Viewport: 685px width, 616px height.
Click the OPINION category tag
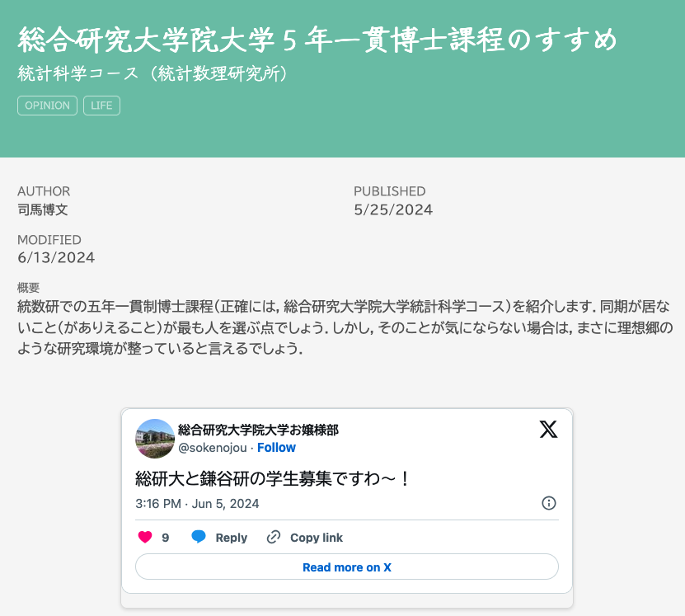(x=47, y=106)
